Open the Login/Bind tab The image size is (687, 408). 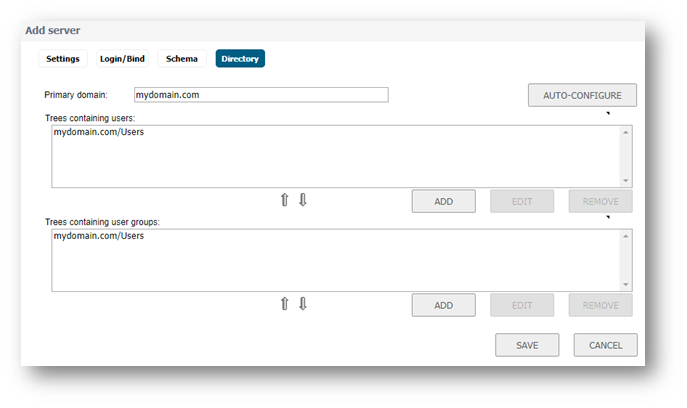point(123,59)
